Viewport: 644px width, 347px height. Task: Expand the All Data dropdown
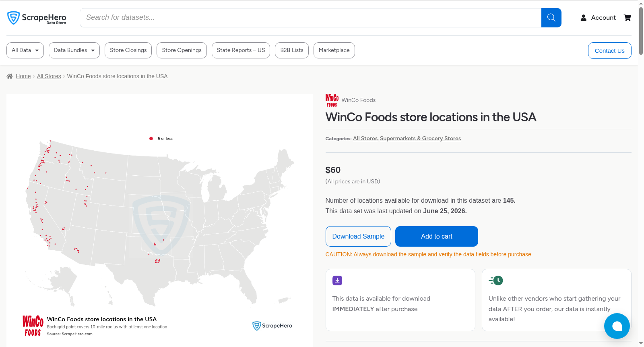[x=25, y=50]
